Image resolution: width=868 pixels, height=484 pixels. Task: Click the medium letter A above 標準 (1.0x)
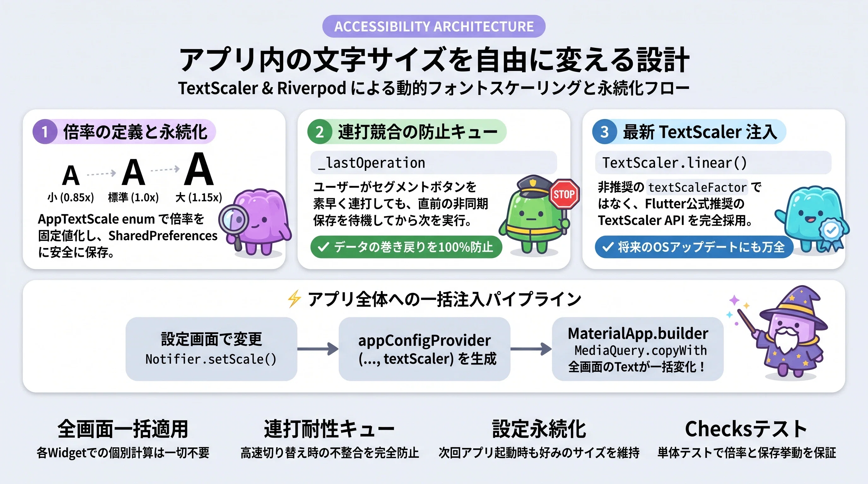[x=133, y=172]
